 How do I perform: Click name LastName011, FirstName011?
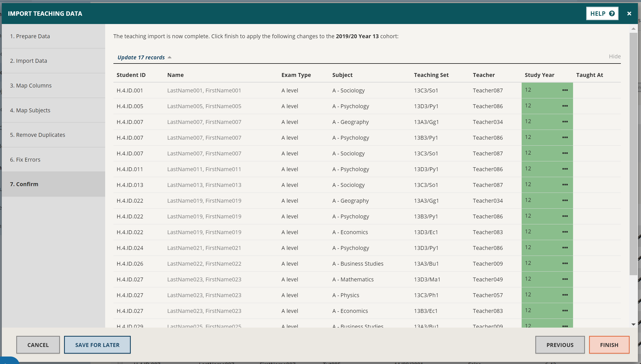coord(204,169)
